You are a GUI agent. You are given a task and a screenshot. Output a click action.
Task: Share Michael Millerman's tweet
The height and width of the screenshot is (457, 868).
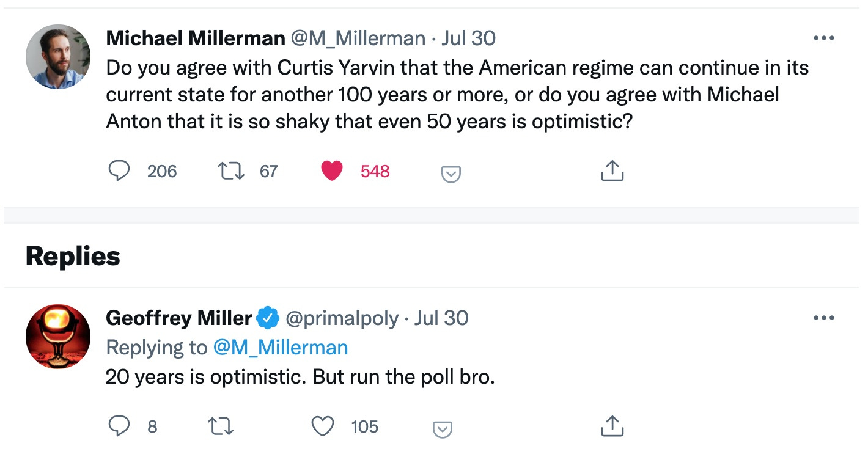point(612,171)
